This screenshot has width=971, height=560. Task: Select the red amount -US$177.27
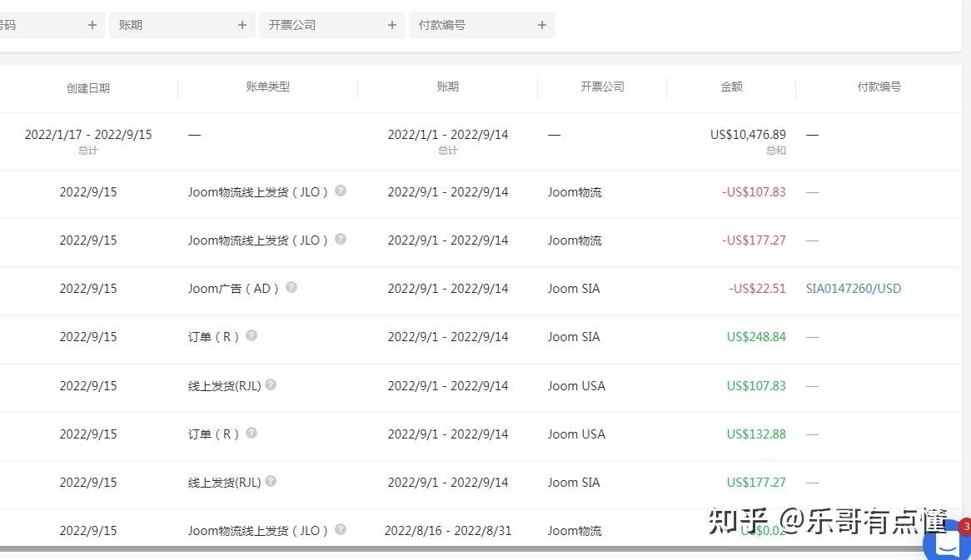coord(754,240)
